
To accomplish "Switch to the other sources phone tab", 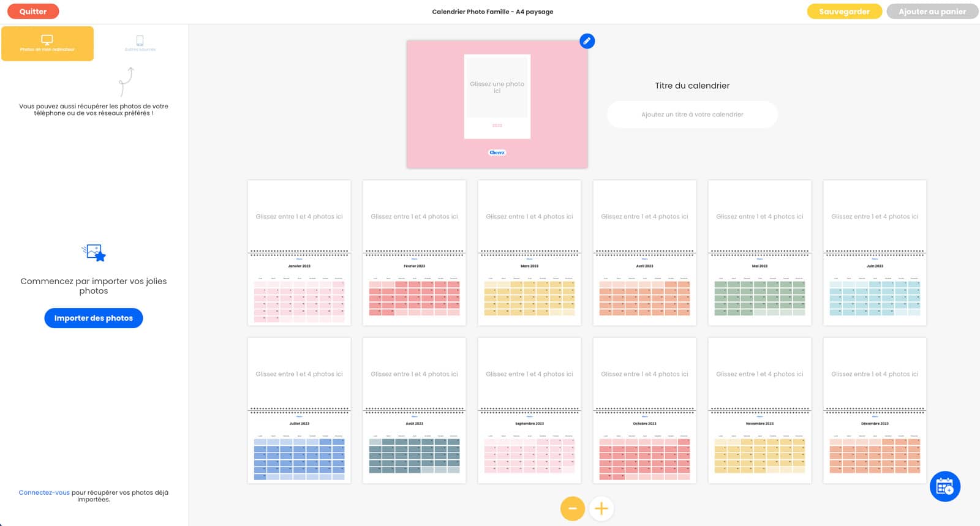I will point(140,43).
